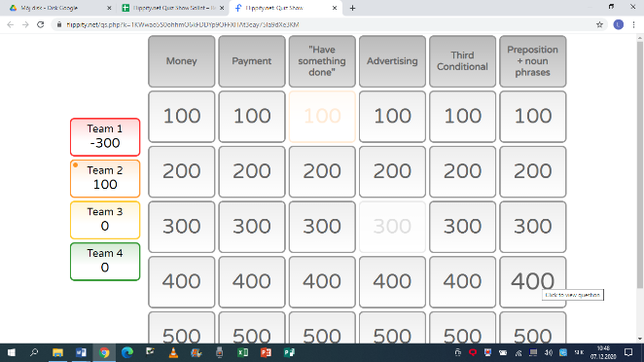Open the Chrome profile avatar
Viewport: 644px width, 362px height.
(618, 24)
